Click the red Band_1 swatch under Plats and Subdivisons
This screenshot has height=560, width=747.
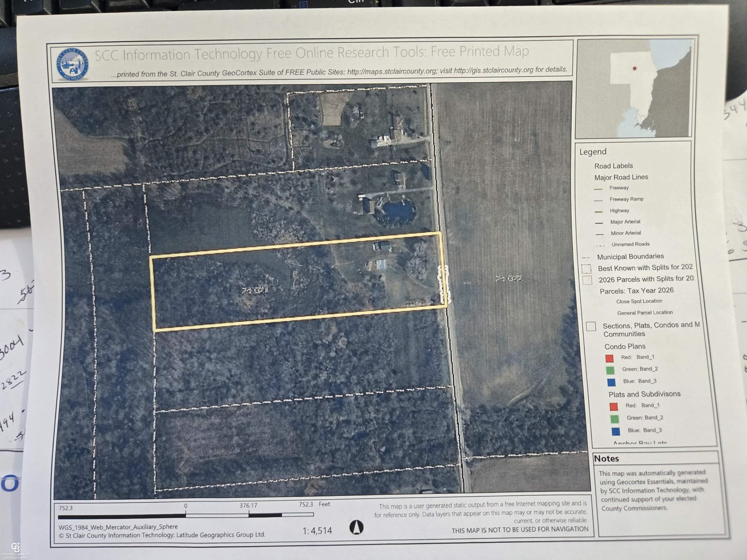click(613, 406)
